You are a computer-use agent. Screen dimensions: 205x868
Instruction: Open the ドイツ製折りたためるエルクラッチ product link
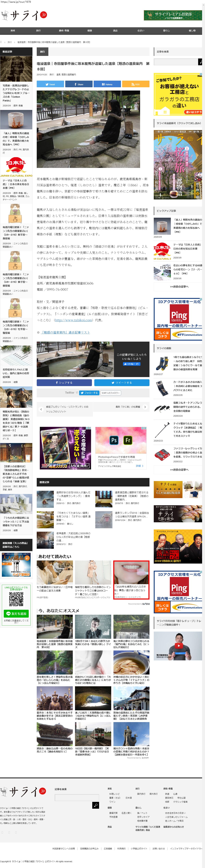(x=188, y=430)
